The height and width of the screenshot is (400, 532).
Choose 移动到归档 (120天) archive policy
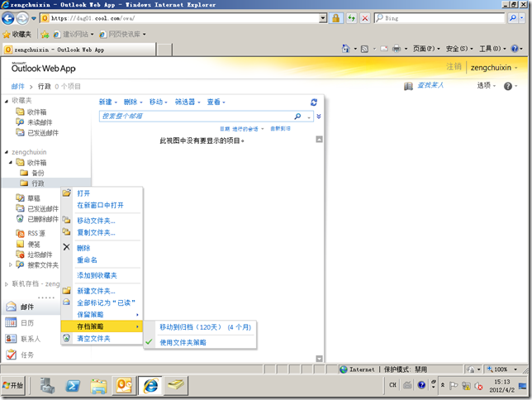tap(205, 327)
